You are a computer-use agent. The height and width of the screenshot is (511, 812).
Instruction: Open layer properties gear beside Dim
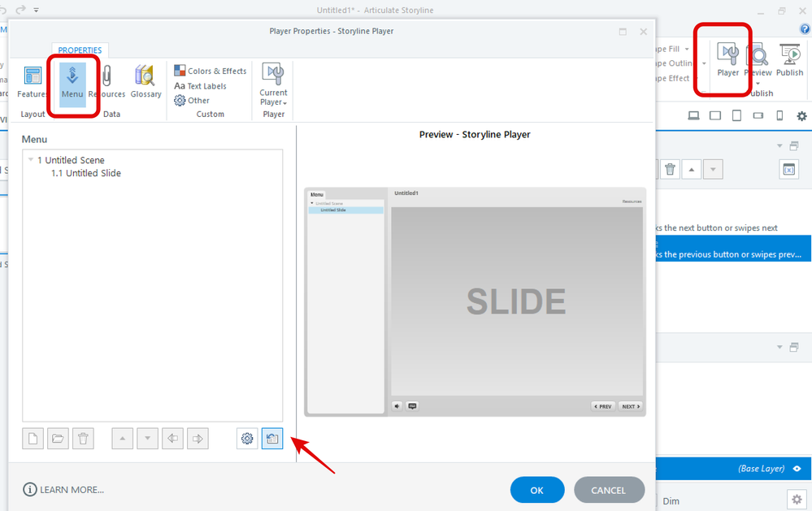click(797, 500)
